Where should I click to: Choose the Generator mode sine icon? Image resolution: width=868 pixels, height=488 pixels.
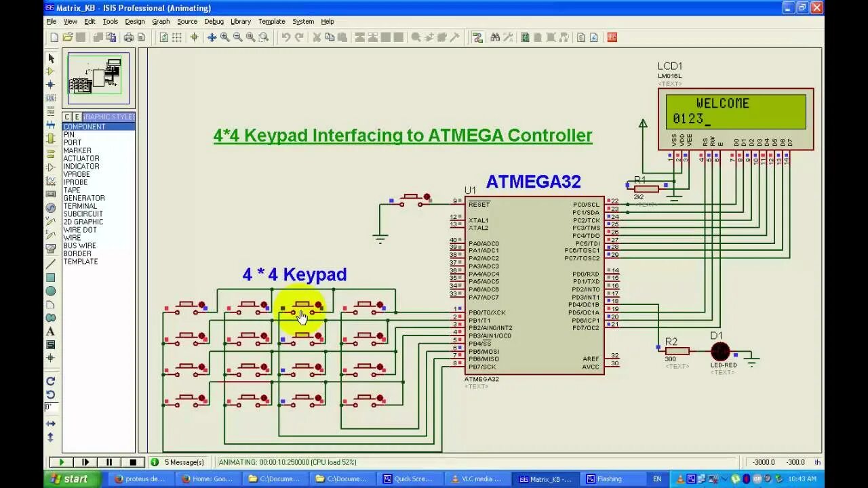[51, 208]
